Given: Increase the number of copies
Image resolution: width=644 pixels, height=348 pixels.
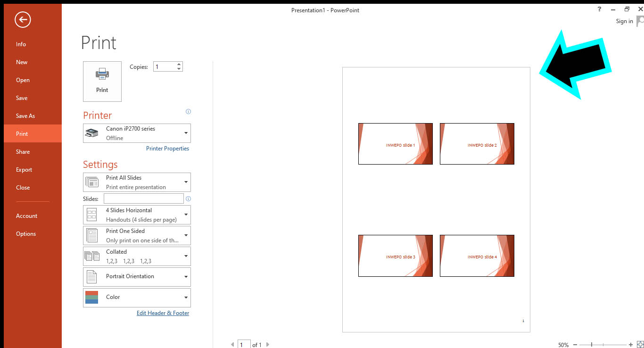Looking at the screenshot, I should (x=179, y=64).
